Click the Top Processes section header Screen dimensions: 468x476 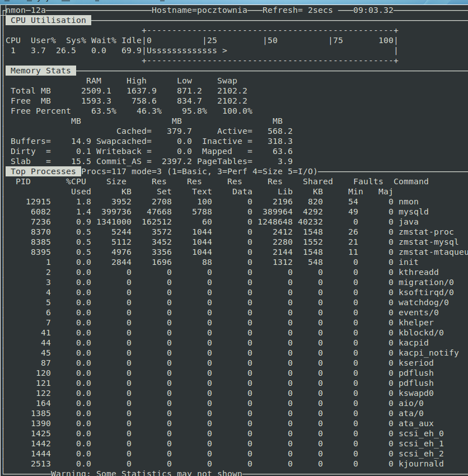coord(43,171)
